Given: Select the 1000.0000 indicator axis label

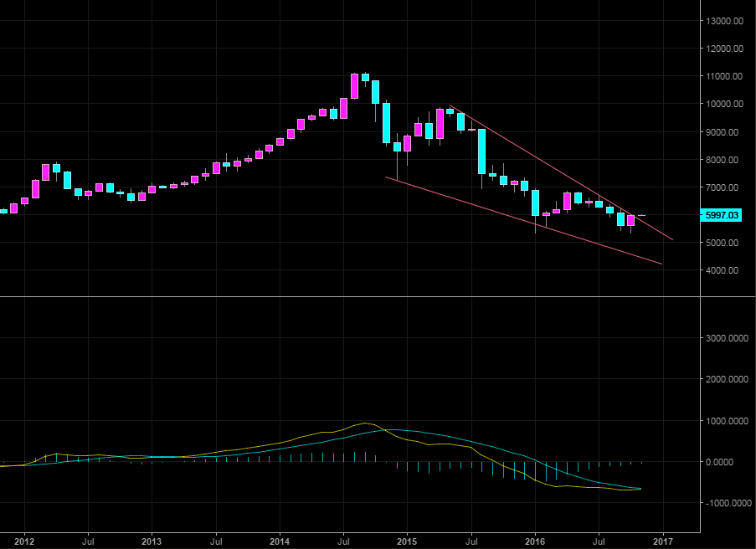Looking at the screenshot, I should (x=728, y=421).
